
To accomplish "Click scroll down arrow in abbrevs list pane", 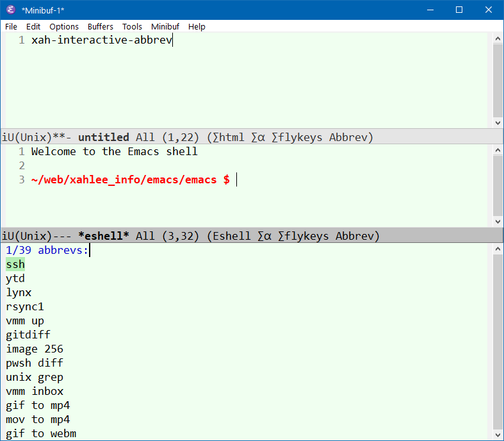I will click(x=498, y=435).
